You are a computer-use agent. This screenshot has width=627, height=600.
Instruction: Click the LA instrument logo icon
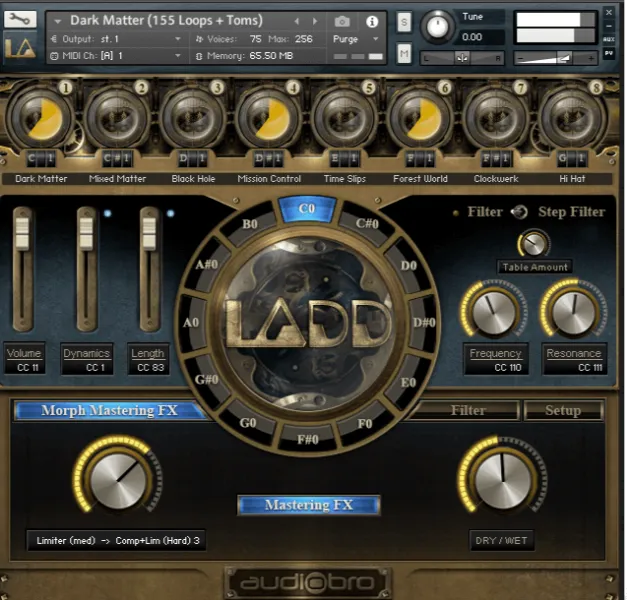[20, 48]
